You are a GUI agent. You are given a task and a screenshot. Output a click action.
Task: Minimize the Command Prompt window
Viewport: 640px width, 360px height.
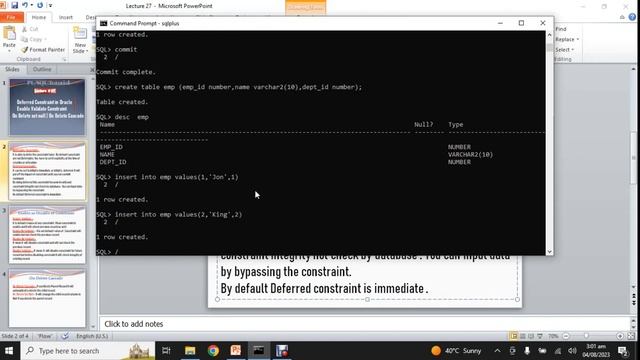click(500, 23)
